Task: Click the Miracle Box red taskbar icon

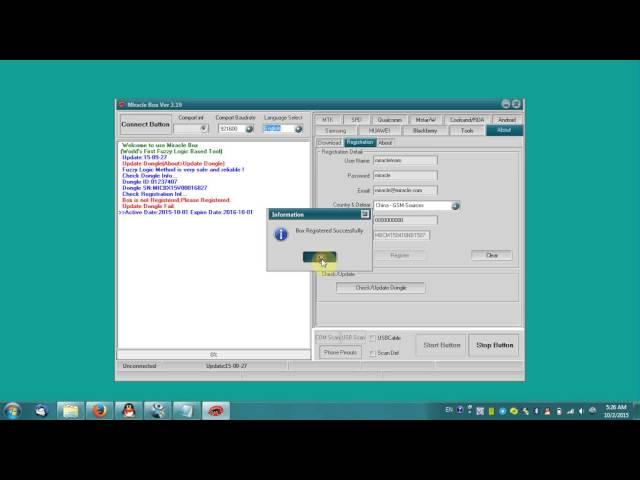Action: (216, 411)
